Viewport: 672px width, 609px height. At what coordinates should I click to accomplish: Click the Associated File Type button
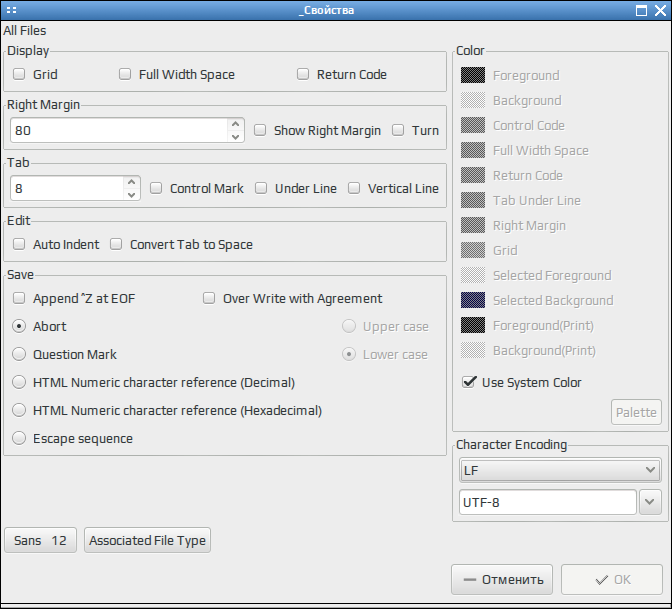147,540
